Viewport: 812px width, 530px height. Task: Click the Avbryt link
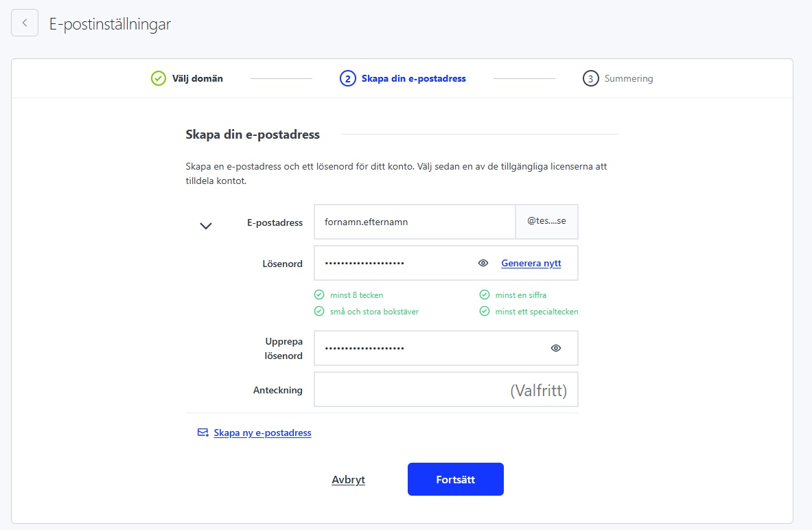click(x=348, y=480)
